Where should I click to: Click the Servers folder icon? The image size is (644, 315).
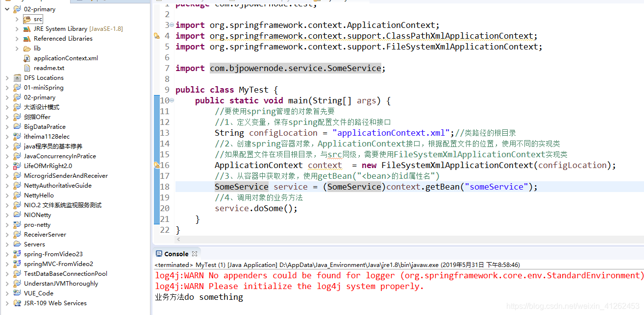click(17, 244)
